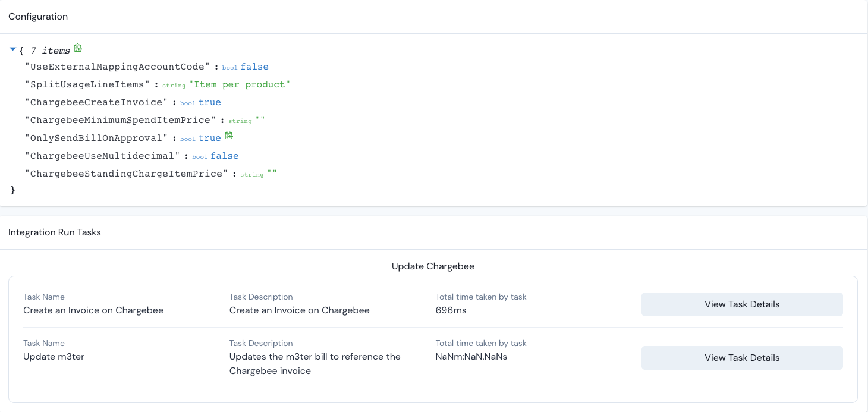Copy the whole configuration JSON object

click(x=78, y=49)
